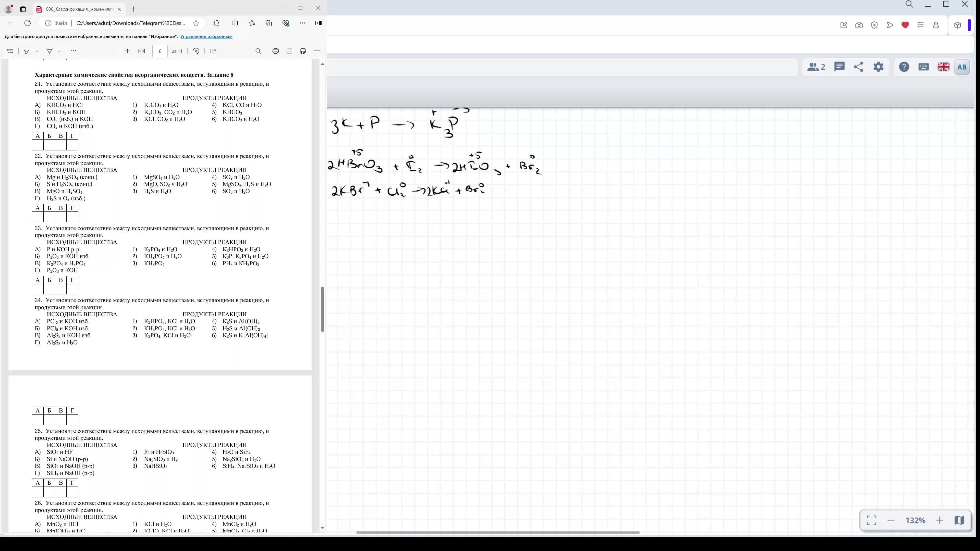Click the rotate page icon
This screenshot has height=551, width=980.
coord(196,51)
